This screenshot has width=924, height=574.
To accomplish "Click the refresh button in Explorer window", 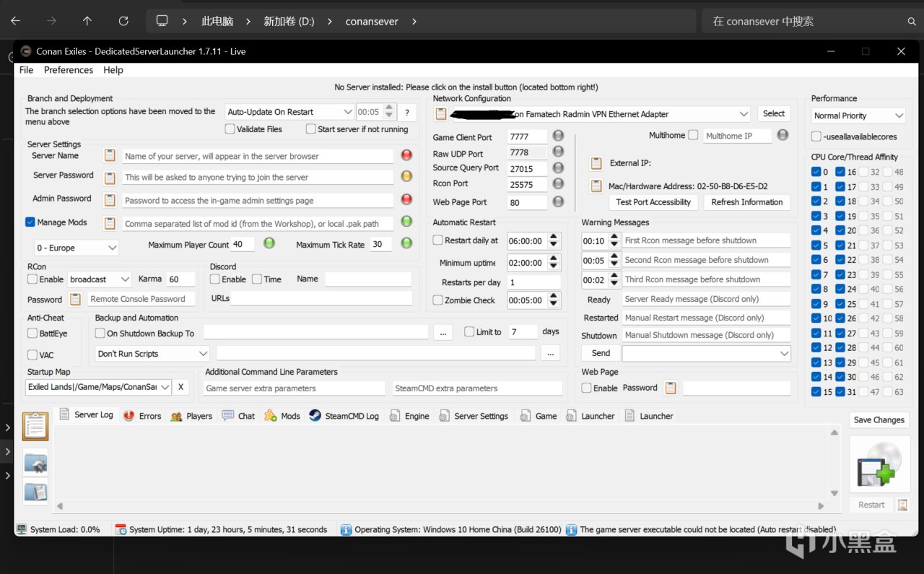I will coord(123,21).
